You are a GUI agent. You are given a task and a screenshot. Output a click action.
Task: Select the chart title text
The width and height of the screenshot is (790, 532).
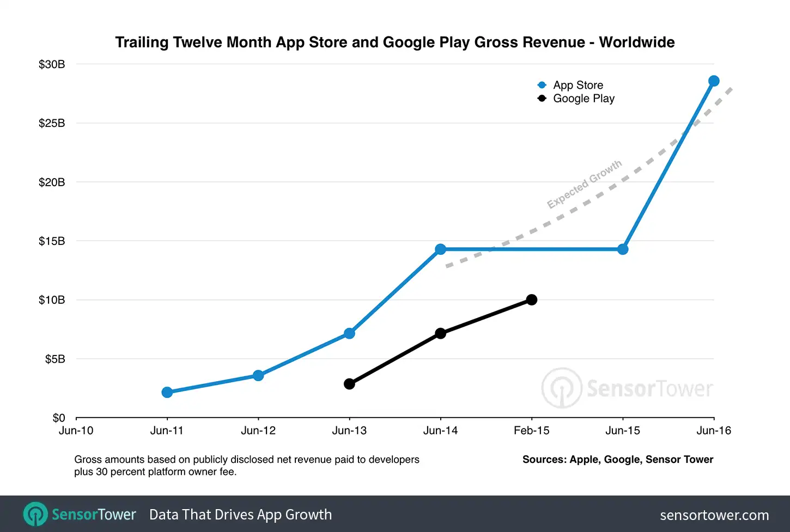pos(394,42)
